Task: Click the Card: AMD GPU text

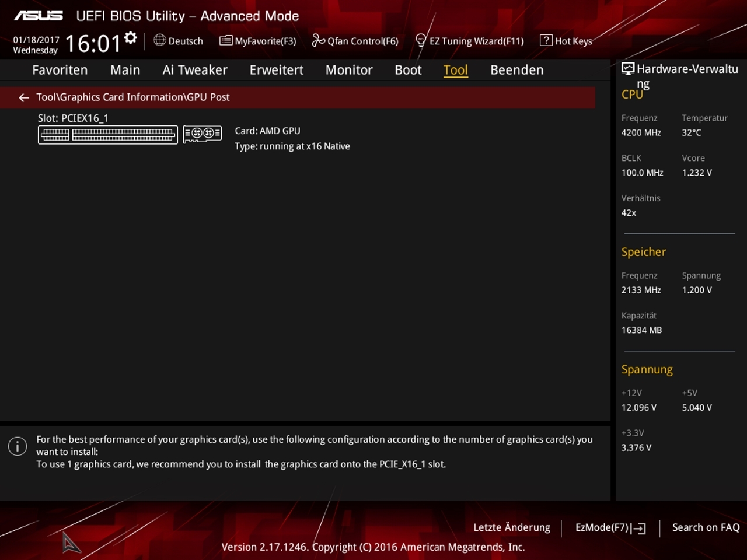Action: (x=268, y=131)
